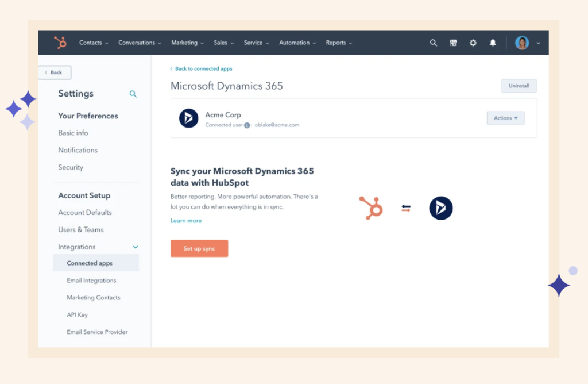Click the large orange HubSpot sprocket graphic
This screenshot has height=384, width=588.
371,208
